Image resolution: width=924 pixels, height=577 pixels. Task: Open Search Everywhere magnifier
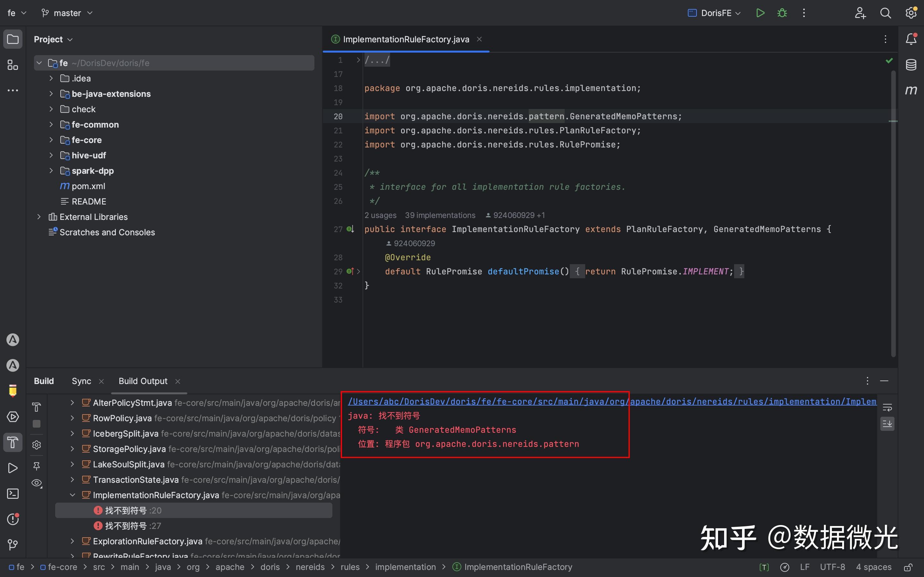click(886, 13)
